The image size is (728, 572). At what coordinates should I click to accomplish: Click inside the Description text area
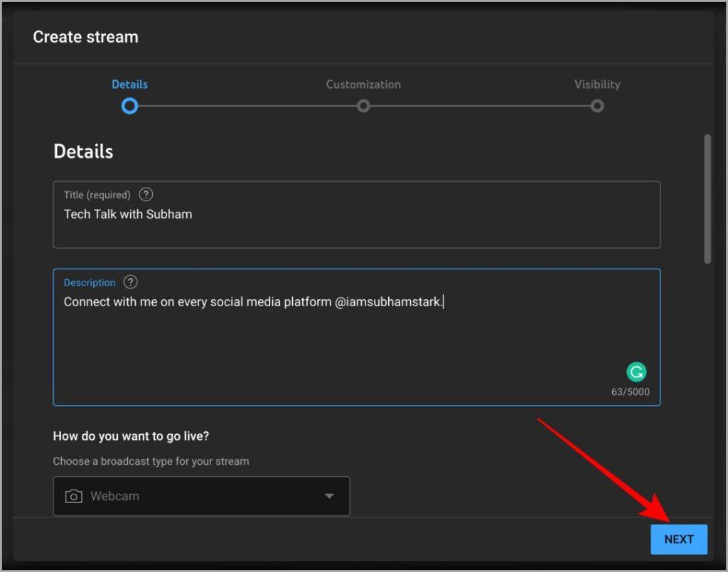pyautogui.click(x=357, y=338)
